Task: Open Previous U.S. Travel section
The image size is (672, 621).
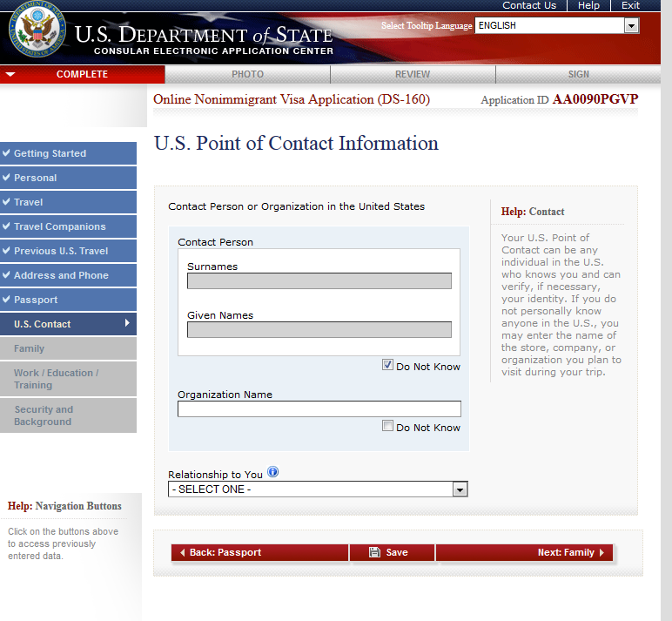Action: [x=68, y=251]
